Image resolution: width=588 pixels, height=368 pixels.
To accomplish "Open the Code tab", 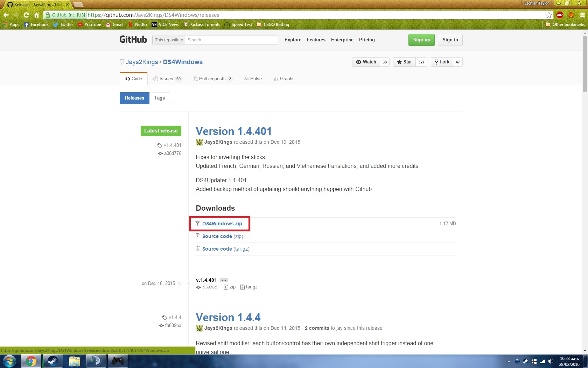I will [134, 79].
